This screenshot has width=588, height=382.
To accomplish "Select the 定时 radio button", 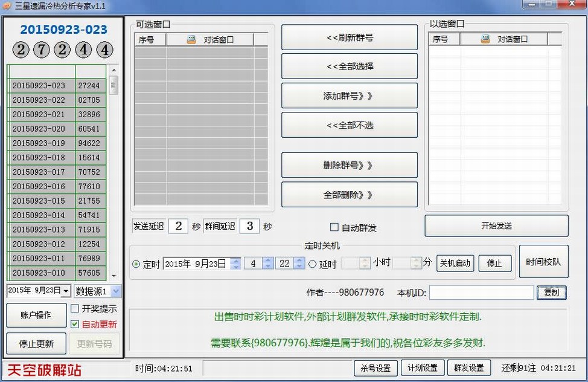I will pyautogui.click(x=136, y=264).
